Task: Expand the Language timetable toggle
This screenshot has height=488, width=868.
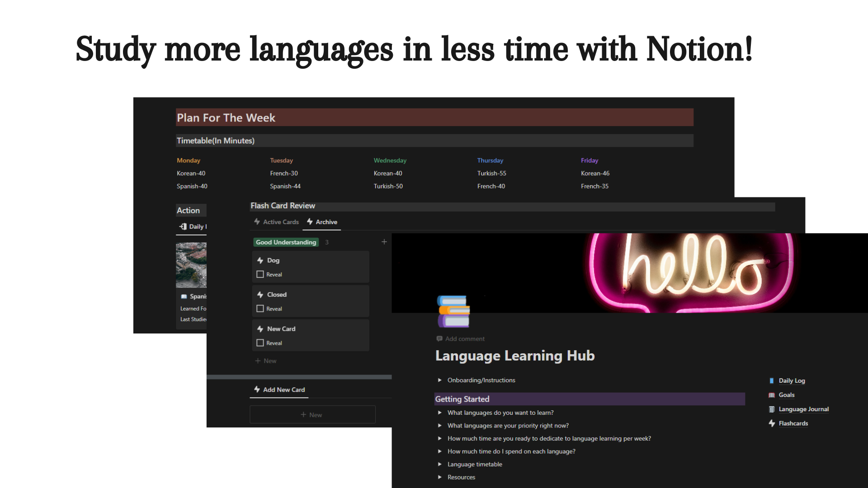Action: (x=440, y=464)
